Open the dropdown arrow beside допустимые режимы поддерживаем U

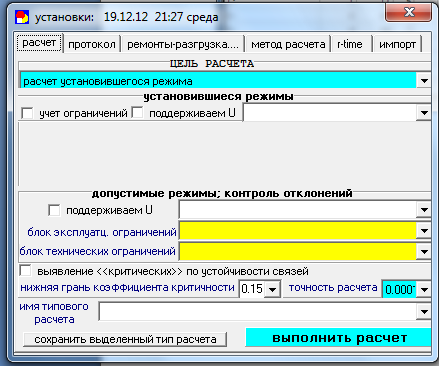424,210
